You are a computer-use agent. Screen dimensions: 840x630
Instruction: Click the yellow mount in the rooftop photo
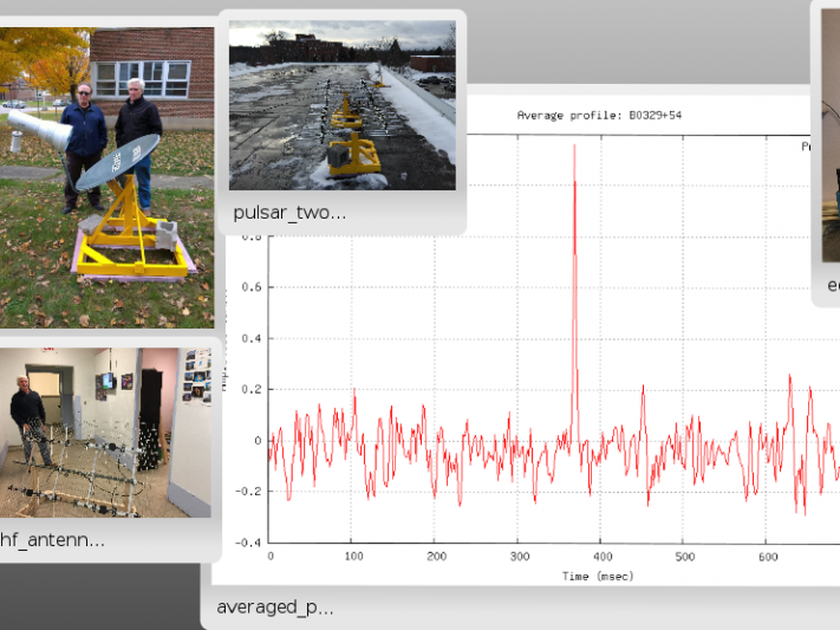coord(354,156)
